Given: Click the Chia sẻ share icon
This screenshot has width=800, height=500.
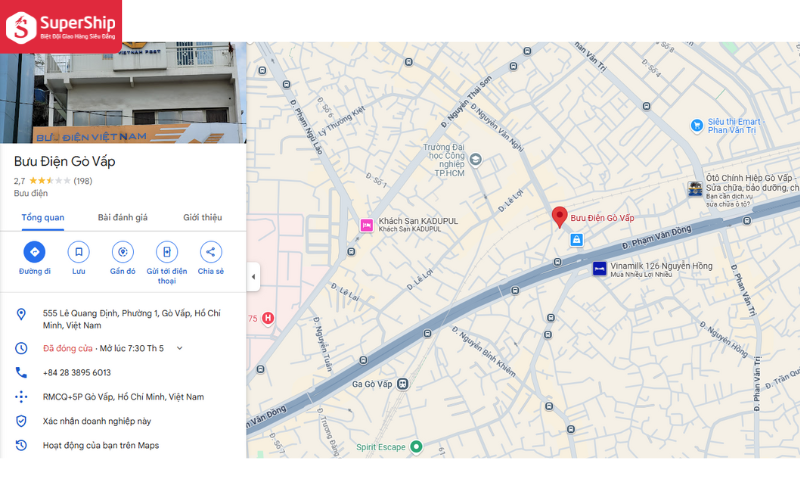Looking at the screenshot, I should coord(211,252).
